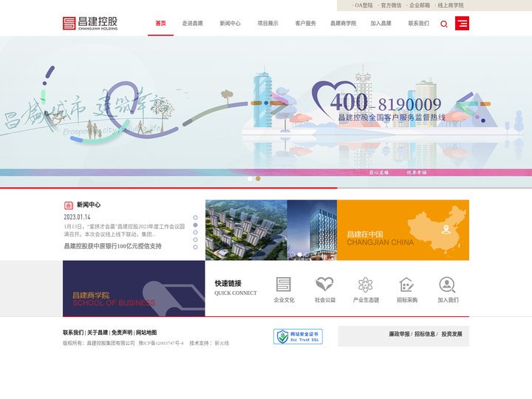This screenshot has width=532, height=399.
Task: Open the 招标采购 house icon
Action: pyautogui.click(x=406, y=284)
